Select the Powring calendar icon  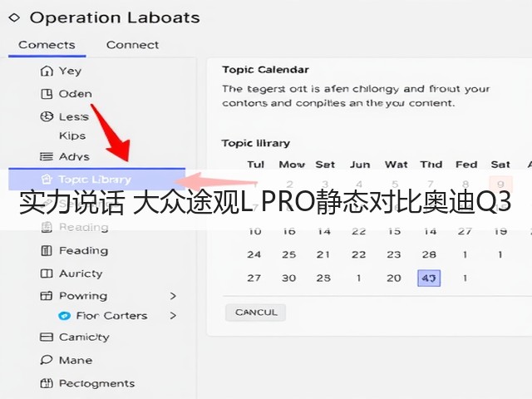coord(47,296)
